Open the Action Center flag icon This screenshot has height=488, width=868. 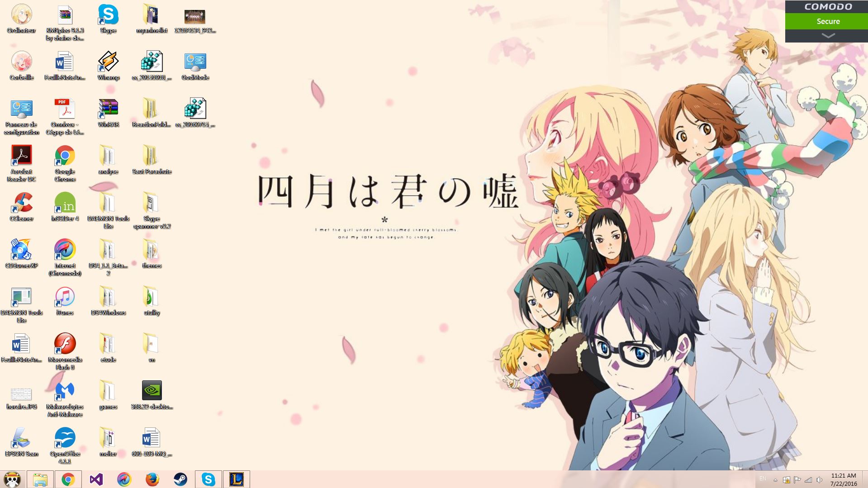[x=797, y=480]
